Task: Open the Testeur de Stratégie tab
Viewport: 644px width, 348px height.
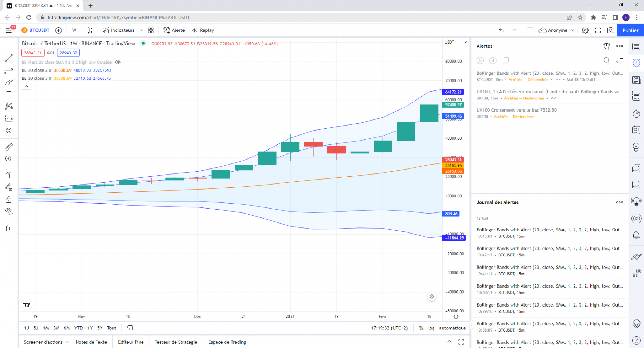Action: tap(176, 342)
